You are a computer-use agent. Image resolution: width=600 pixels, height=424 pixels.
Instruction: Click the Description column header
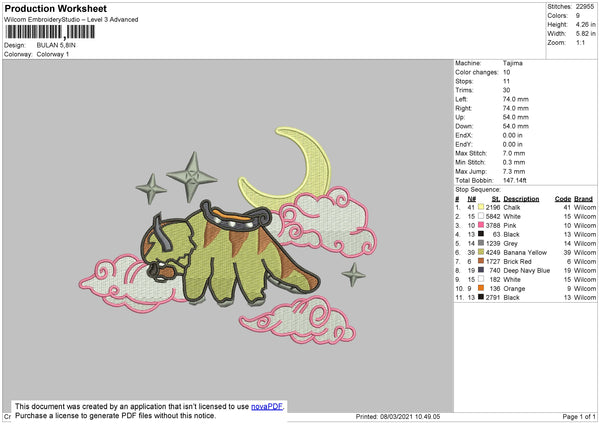coord(521,199)
